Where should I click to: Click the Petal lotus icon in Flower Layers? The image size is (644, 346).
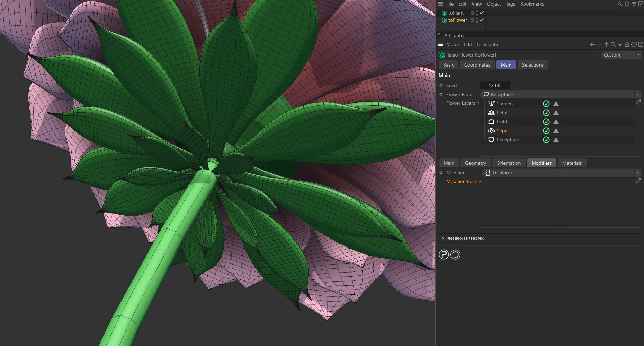(491, 113)
